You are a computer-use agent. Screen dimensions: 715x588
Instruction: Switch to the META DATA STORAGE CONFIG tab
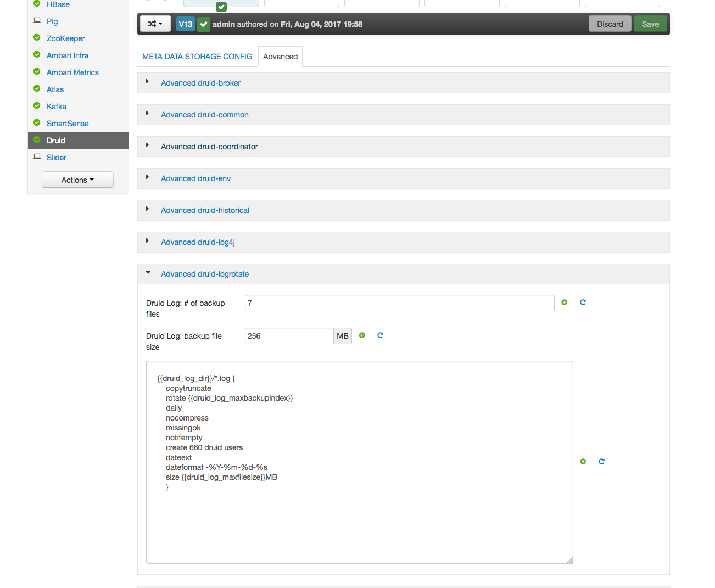click(x=197, y=56)
